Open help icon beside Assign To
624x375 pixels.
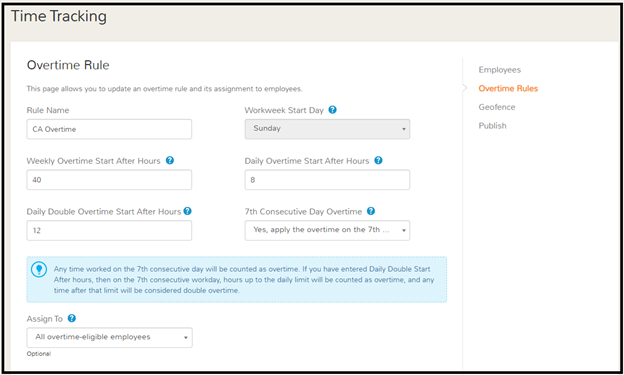pos(72,318)
